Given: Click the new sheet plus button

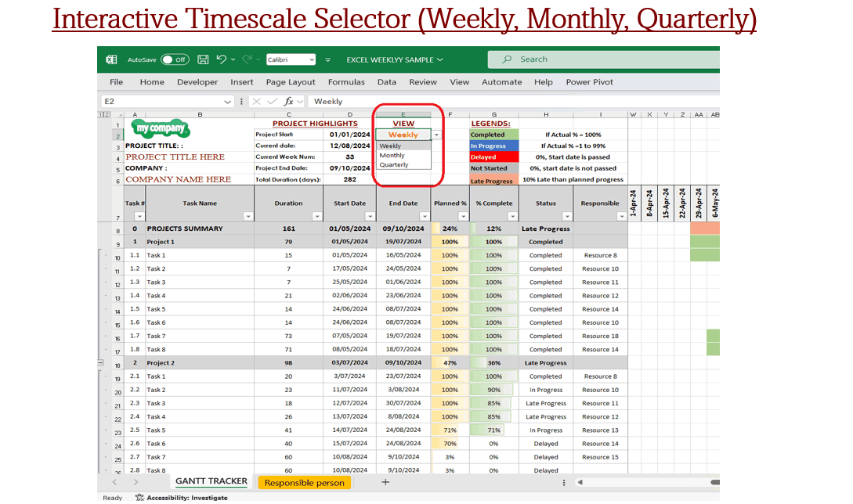Looking at the screenshot, I should point(385,483).
